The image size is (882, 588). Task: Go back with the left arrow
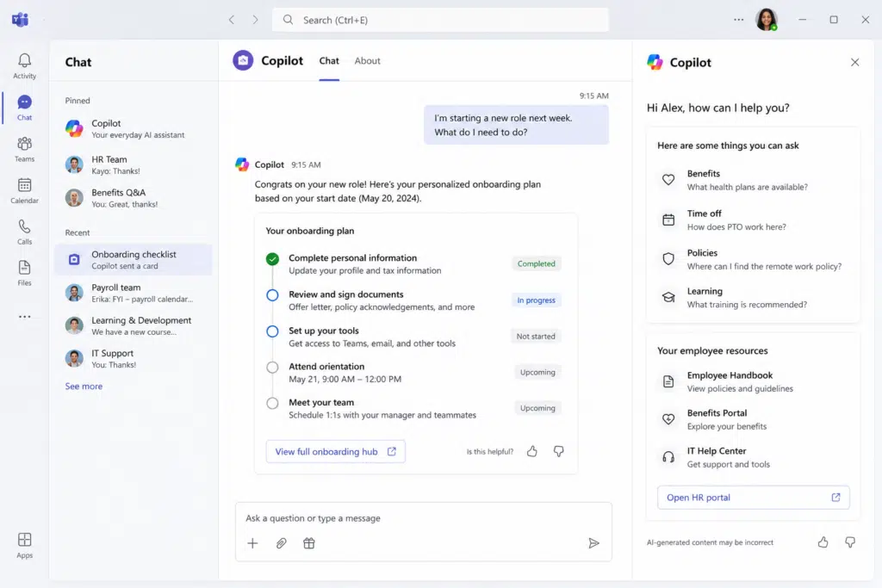[x=231, y=20]
